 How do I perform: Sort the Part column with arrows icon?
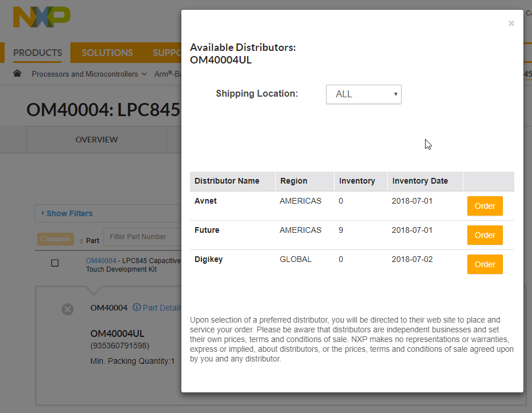coord(81,241)
